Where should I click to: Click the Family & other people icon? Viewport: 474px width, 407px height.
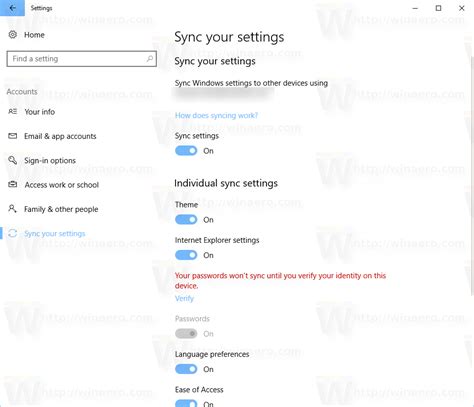[x=12, y=209]
